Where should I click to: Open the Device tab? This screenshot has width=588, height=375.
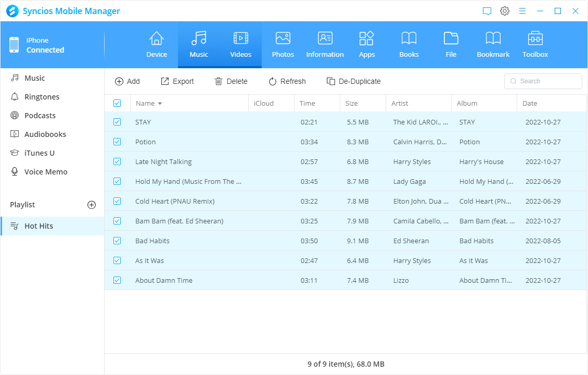(157, 45)
